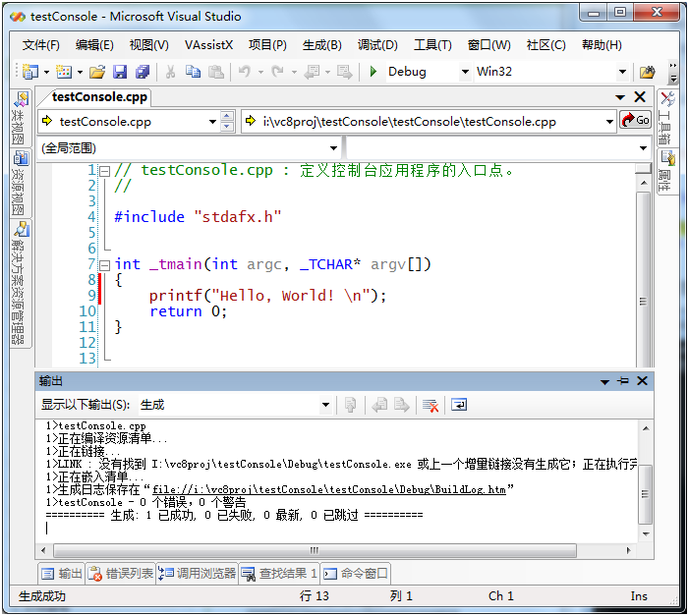The height and width of the screenshot is (616, 689).
Task: Open the 生成(B) build menu
Action: click(x=322, y=45)
